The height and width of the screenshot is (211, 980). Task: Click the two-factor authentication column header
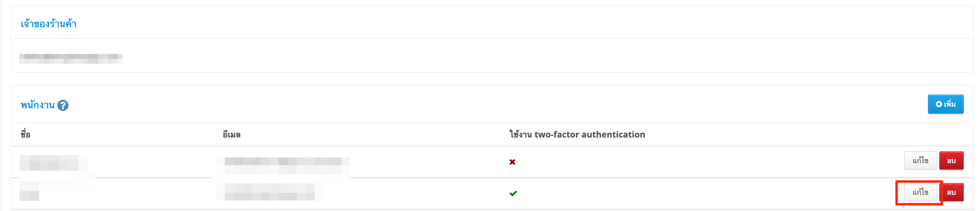[577, 135]
